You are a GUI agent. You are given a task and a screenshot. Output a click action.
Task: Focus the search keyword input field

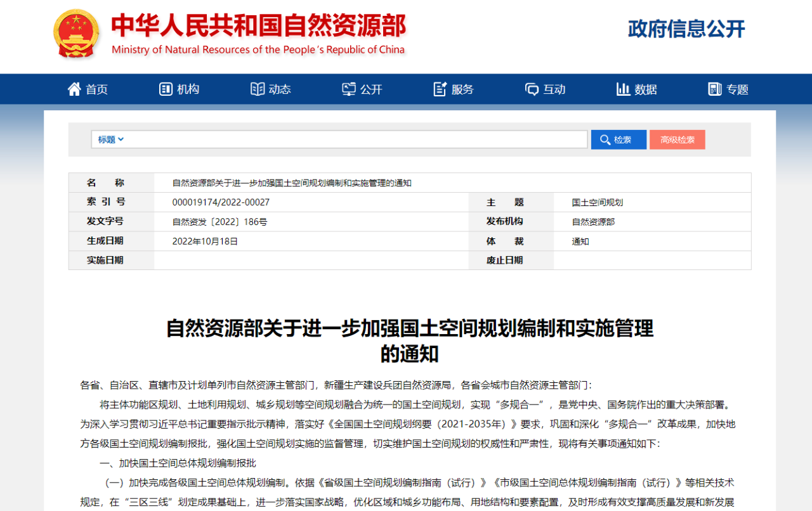click(x=355, y=139)
